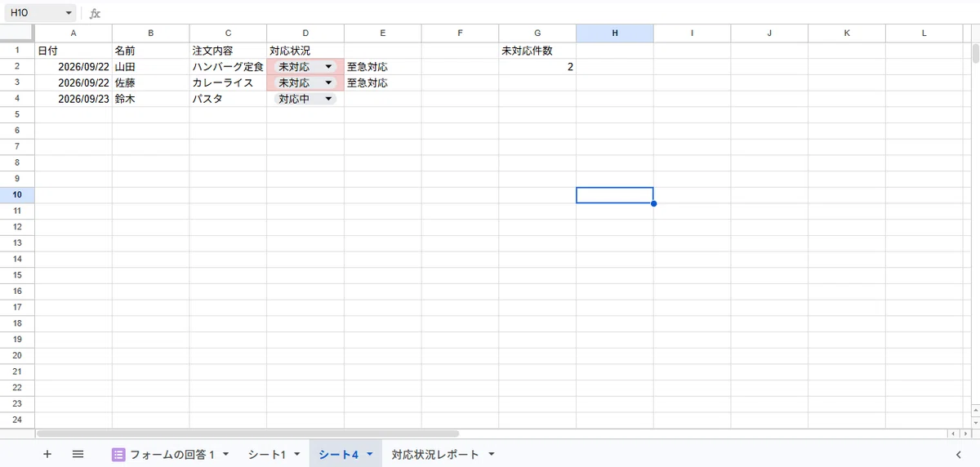Select row 1 header

tap(17, 51)
